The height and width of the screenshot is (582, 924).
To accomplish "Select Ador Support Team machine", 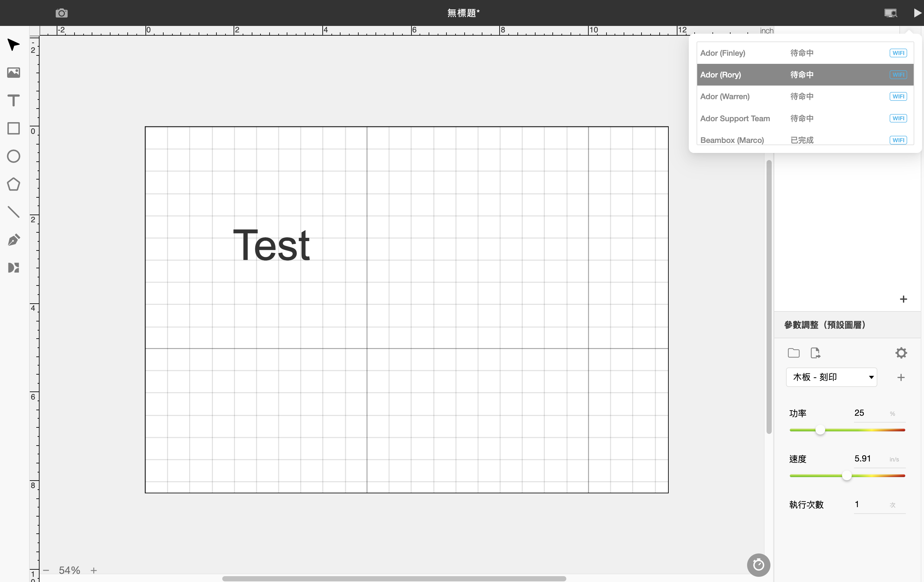I will 805,118.
